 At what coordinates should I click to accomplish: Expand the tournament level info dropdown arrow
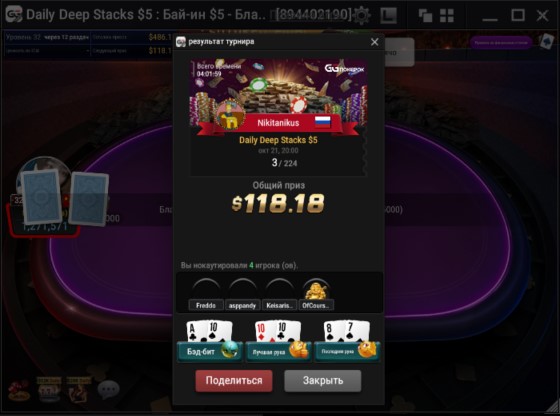pos(88,51)
